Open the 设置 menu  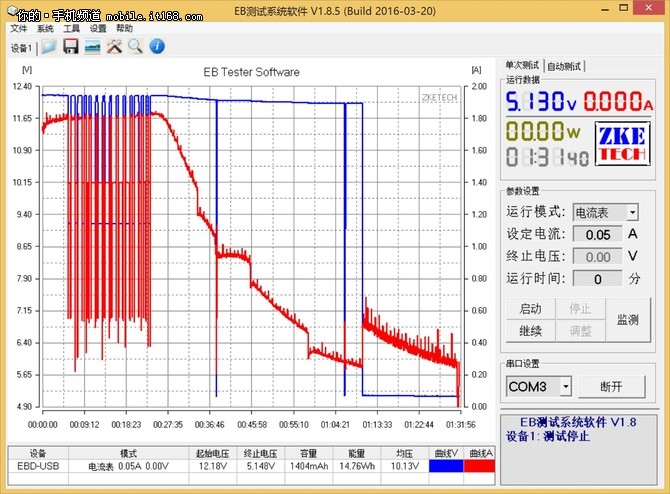(98, 29)
